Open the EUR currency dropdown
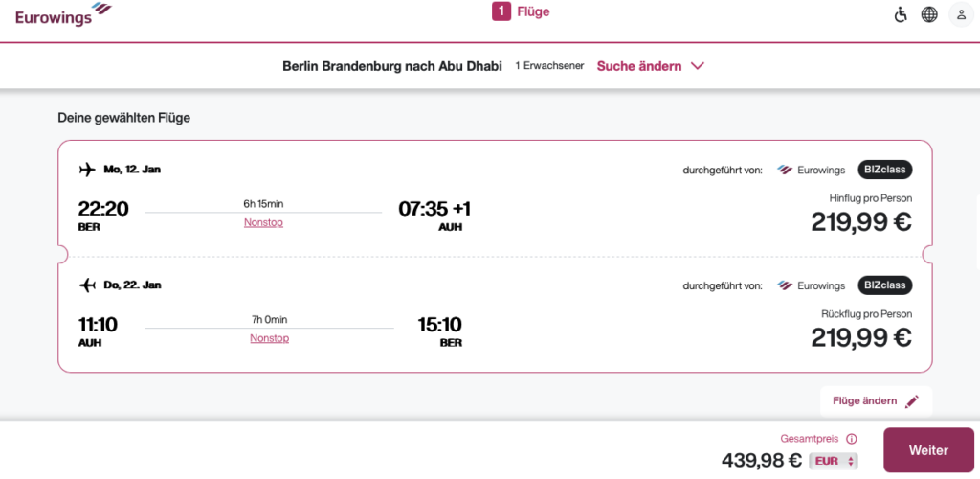This screenshot has height=479, width=980. click(x=834, y=461)
